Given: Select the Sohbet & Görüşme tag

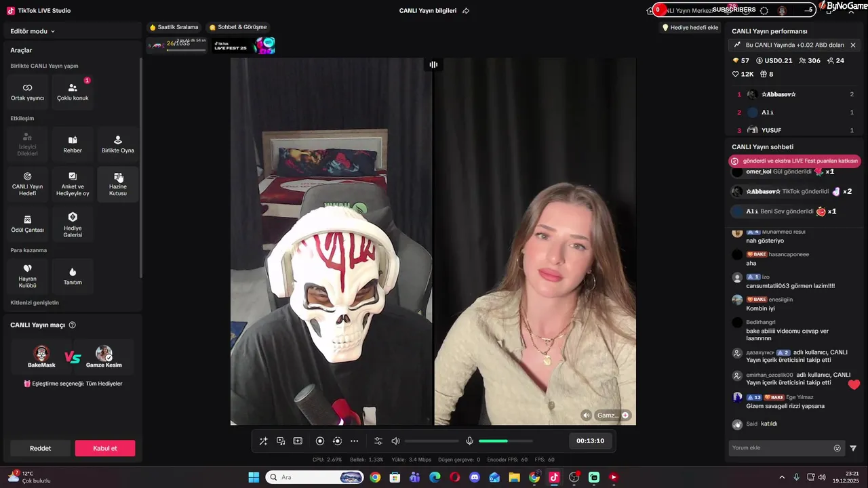Looking at the screenshot, I should (238, 27).
